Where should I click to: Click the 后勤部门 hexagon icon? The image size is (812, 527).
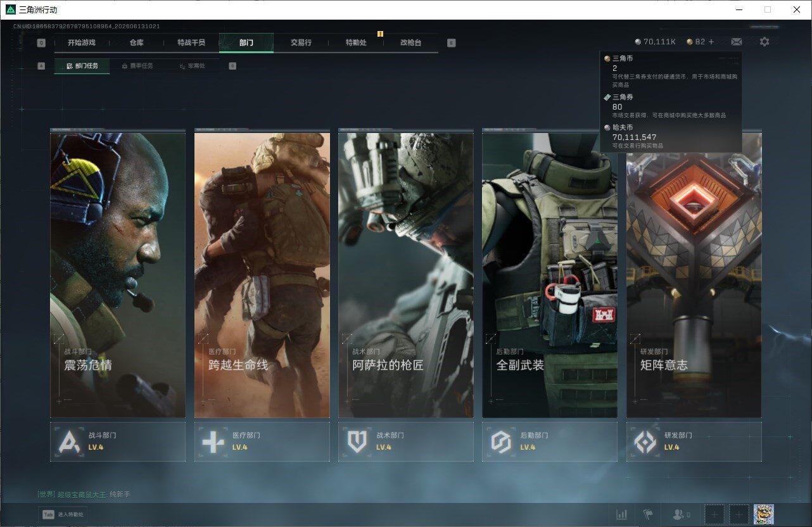(x=501, y=441)
